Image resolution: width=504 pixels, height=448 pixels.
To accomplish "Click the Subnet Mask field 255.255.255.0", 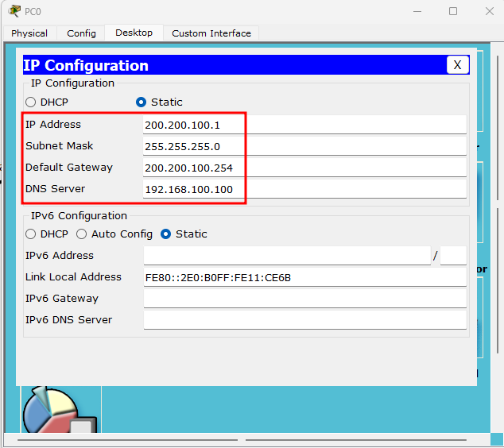I will click(x=304, y=146).
